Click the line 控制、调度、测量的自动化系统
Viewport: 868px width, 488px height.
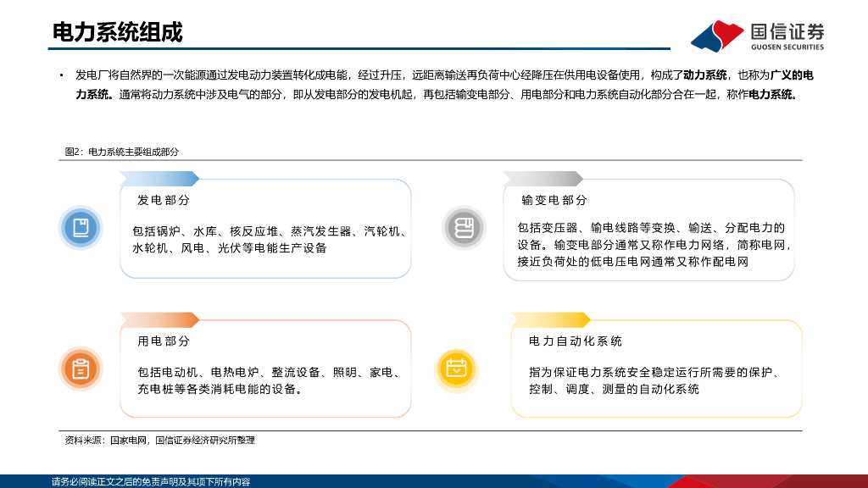point(614,389)
